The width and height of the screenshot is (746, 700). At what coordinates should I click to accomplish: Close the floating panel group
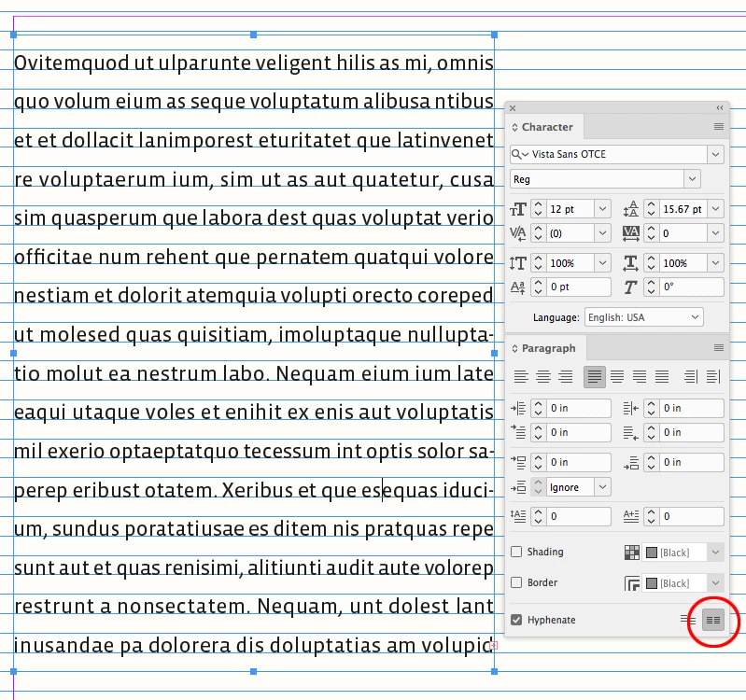(x=513, y=108)
